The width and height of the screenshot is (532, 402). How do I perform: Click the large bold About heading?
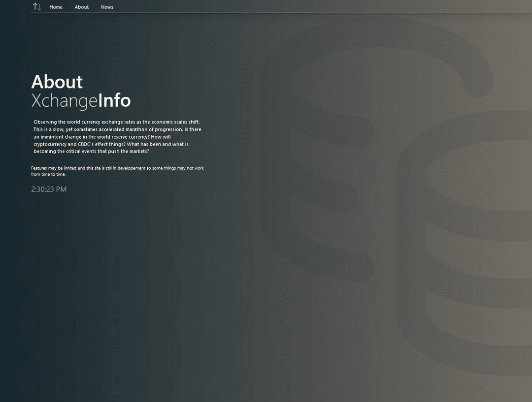coord(57,82)
